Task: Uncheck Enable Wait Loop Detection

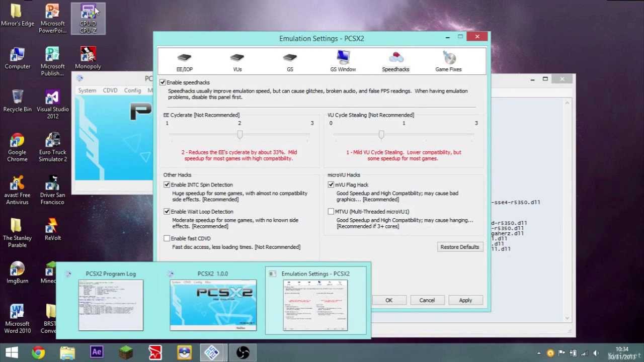Action: (167, 212)
